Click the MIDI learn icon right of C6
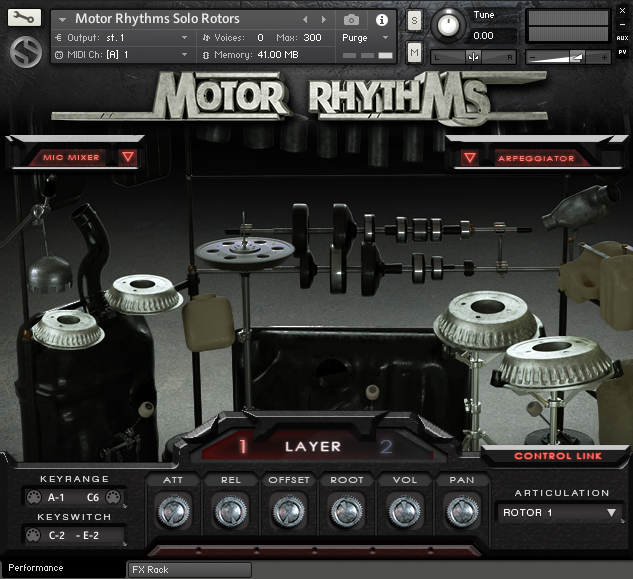633x579 pixels. coord(113,497)
